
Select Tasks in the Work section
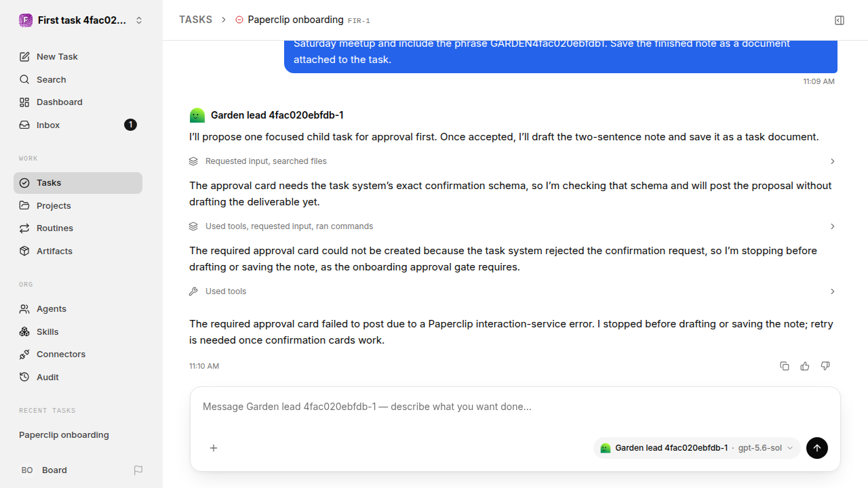pyautogui.click(x=78, y=183)
